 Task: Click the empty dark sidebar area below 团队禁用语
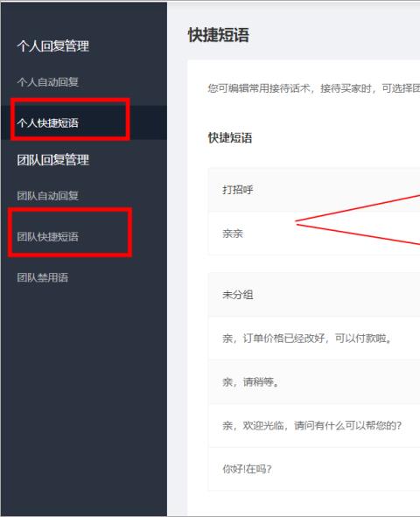click(84, 395)
